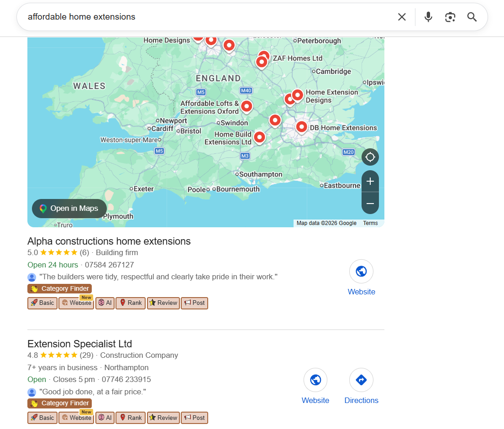Click the Basic button under Extension Specialist Ltd
This screenshot has height=429, width=504.
pyautogui.click(x=42, y=418)
